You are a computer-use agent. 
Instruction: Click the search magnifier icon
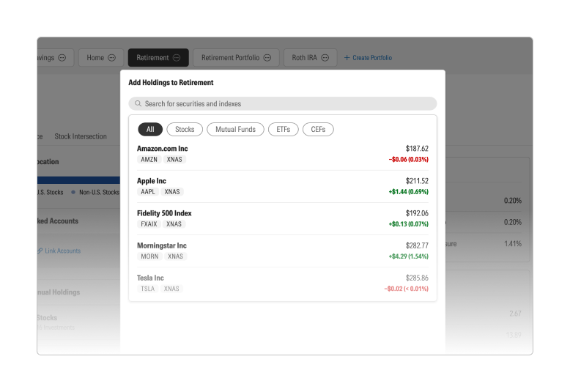pos(138,104)
